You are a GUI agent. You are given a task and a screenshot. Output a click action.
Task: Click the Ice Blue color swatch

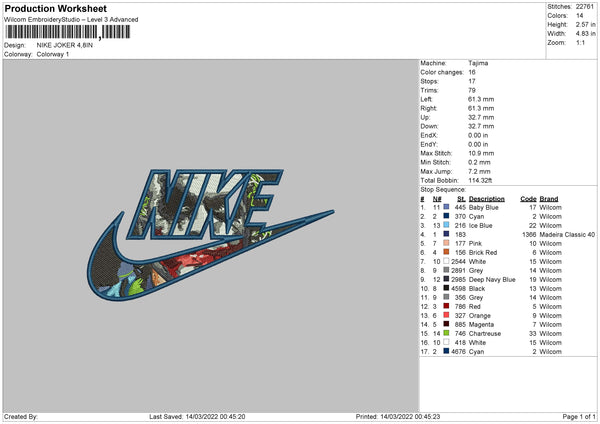(x=446, y=225)
